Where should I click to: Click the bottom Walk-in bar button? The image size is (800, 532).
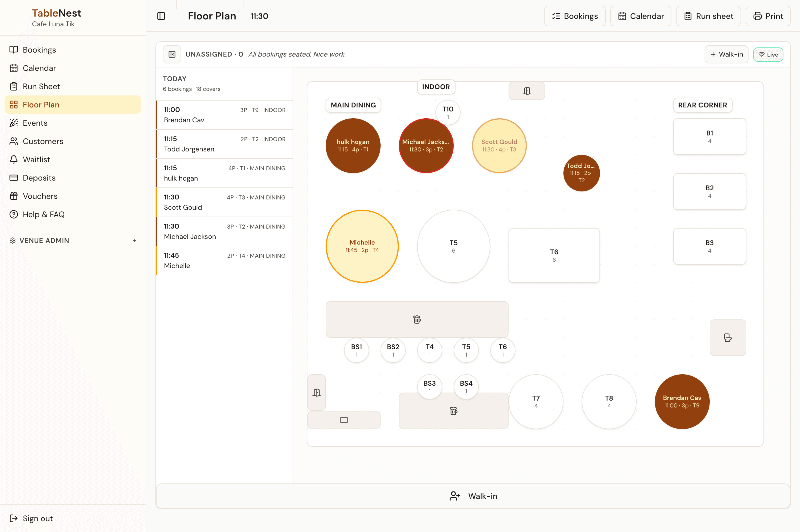tap(473, 496)
